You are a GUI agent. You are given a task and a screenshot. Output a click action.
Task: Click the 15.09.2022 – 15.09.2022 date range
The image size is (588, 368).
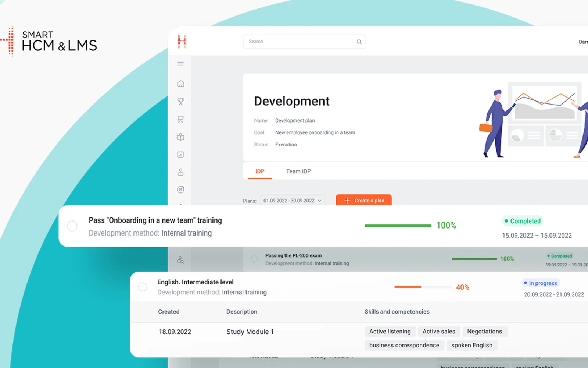537,236
